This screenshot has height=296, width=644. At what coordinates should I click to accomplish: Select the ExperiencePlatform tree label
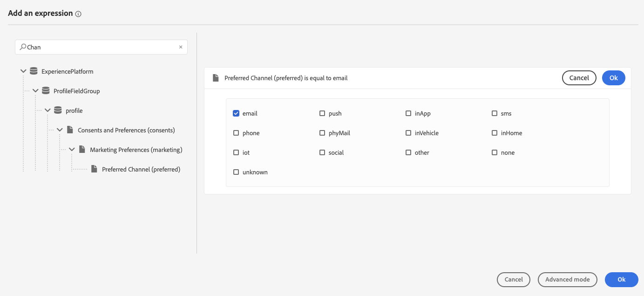[x=68, y=71]
